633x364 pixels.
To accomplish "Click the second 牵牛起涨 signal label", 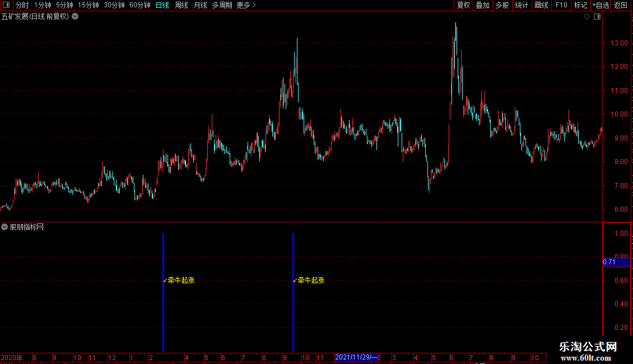I will pos(311,280).
